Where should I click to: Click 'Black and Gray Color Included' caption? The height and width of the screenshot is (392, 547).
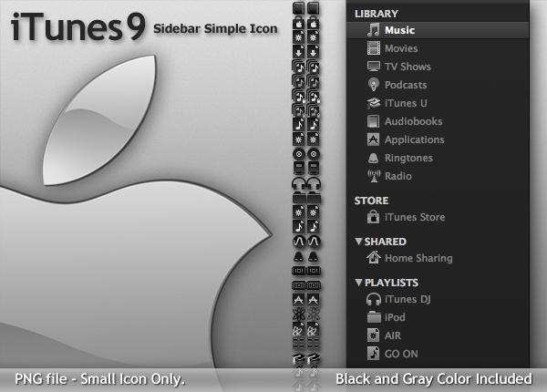tap(434, 379)
